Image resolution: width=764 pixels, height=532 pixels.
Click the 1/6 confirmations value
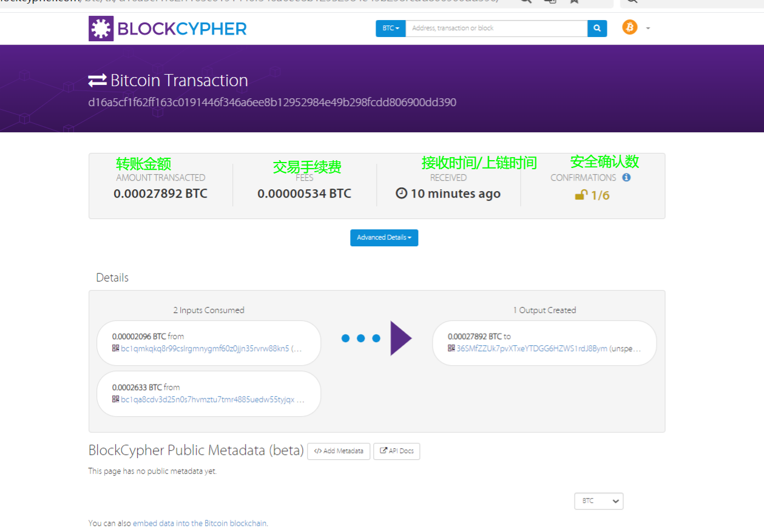coord(601,195)
